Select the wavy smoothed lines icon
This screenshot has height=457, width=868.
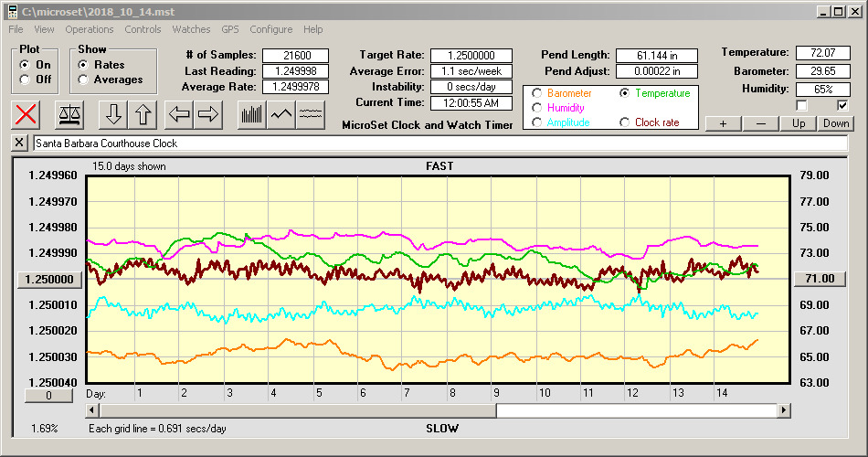point(310,114)
